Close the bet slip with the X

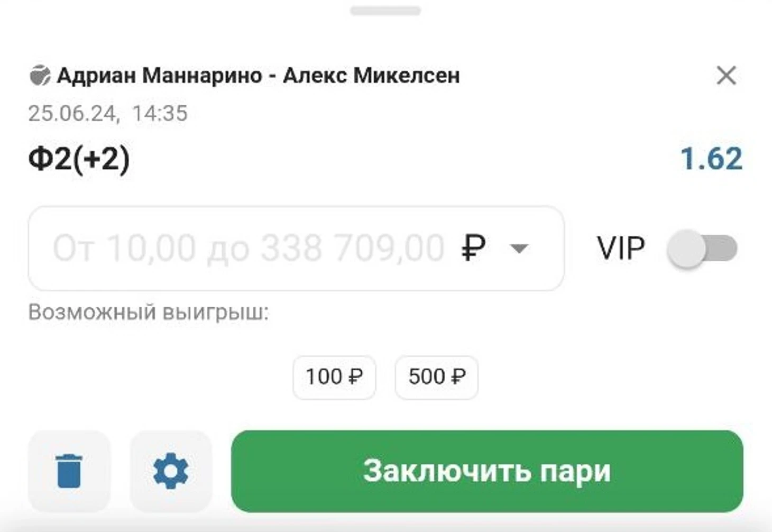(x=727, y=75)
